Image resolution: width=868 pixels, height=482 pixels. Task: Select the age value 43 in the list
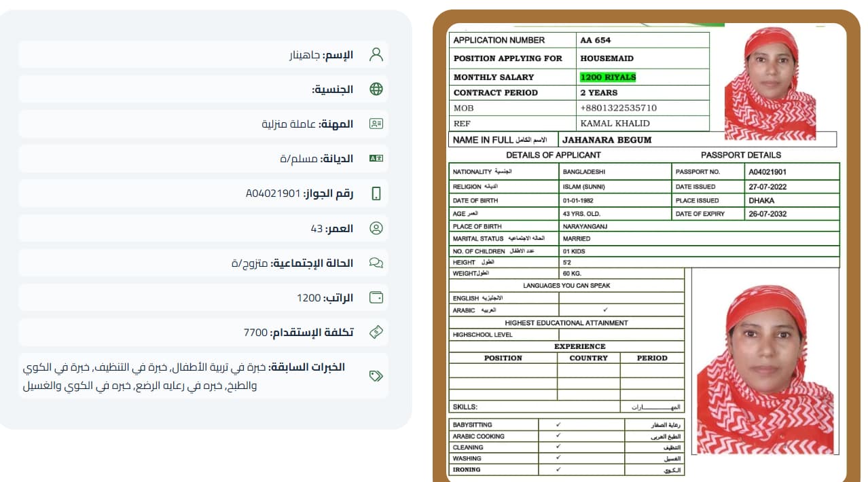click(317, 228)
